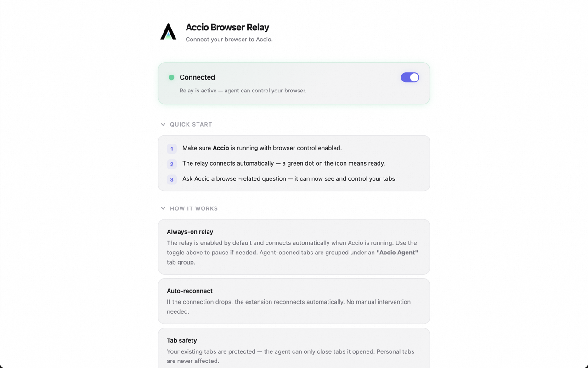Select the Always-on relay card
588x368 pixels.
[294, 247]
